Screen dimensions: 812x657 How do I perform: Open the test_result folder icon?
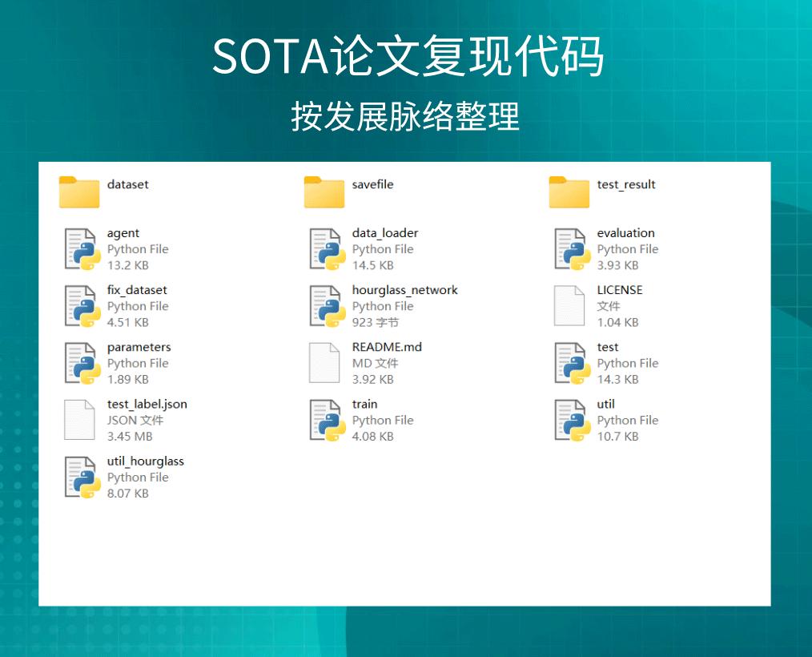pos(569,192)
